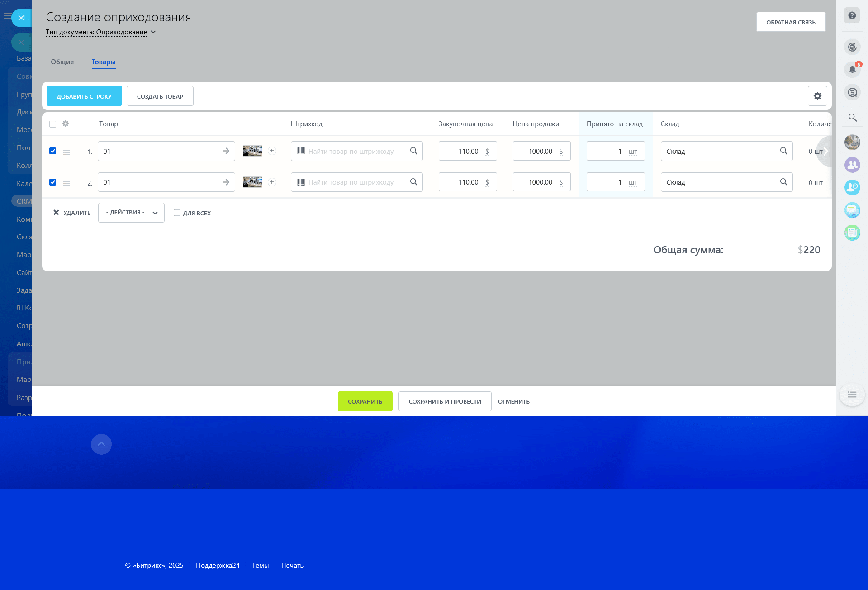
Task: Click 'Сохранить и провести' button
Action: pyautogui.click(x=445, y=401)
